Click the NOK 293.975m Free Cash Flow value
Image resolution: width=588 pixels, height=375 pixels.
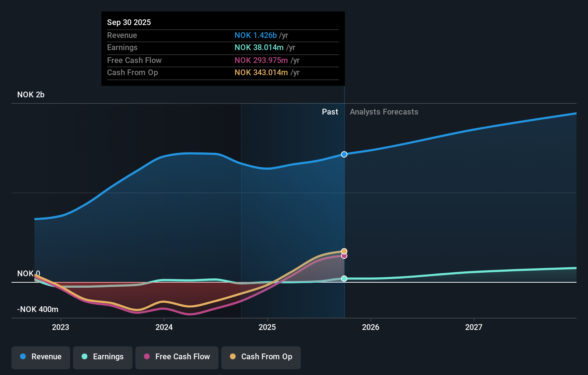[261, 60]
